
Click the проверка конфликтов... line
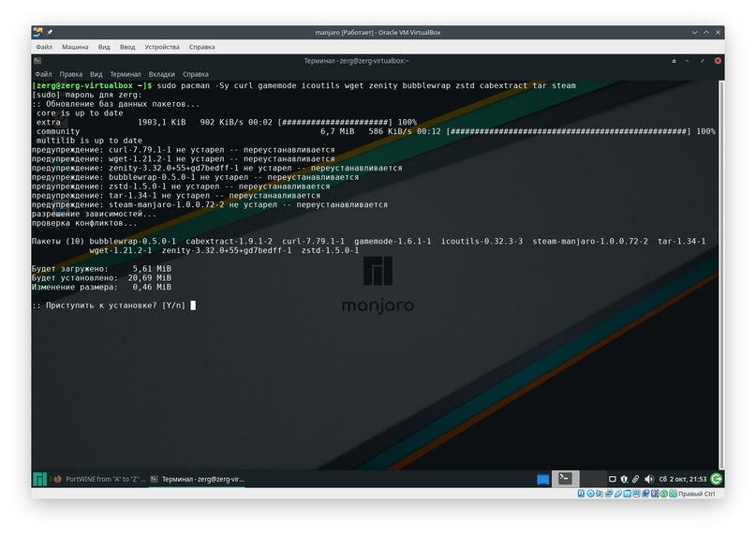point(84,223)
